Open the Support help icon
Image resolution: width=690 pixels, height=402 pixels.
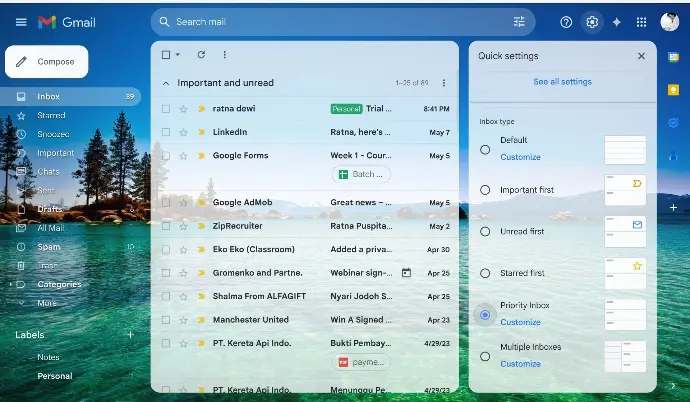click(566, 22)
